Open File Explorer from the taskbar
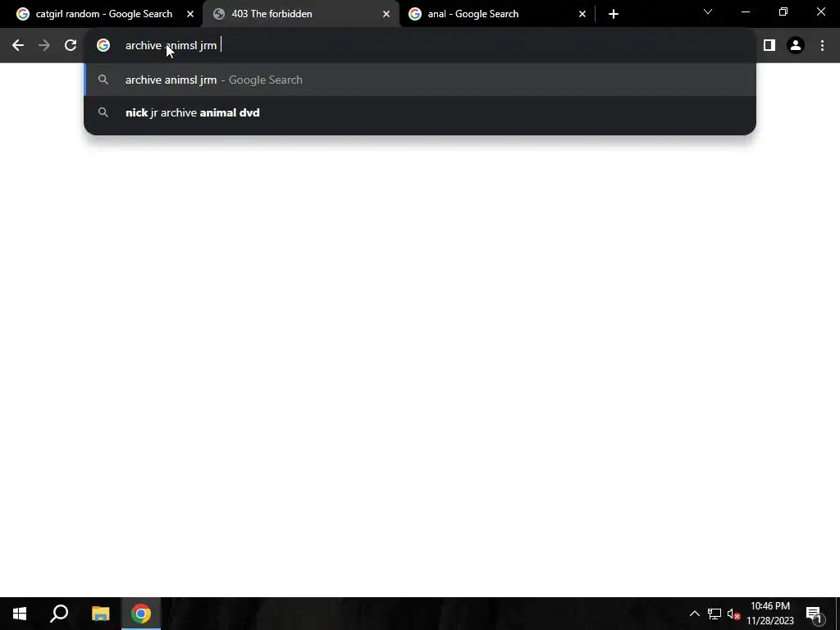This screenshot has width=840, height=630. click(100, 614)
